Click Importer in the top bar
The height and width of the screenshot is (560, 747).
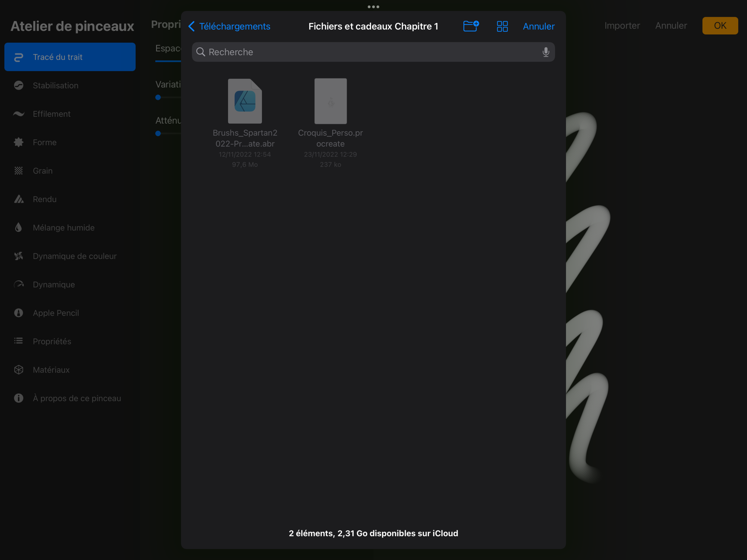pyautogui.click(x=622, y=26)
